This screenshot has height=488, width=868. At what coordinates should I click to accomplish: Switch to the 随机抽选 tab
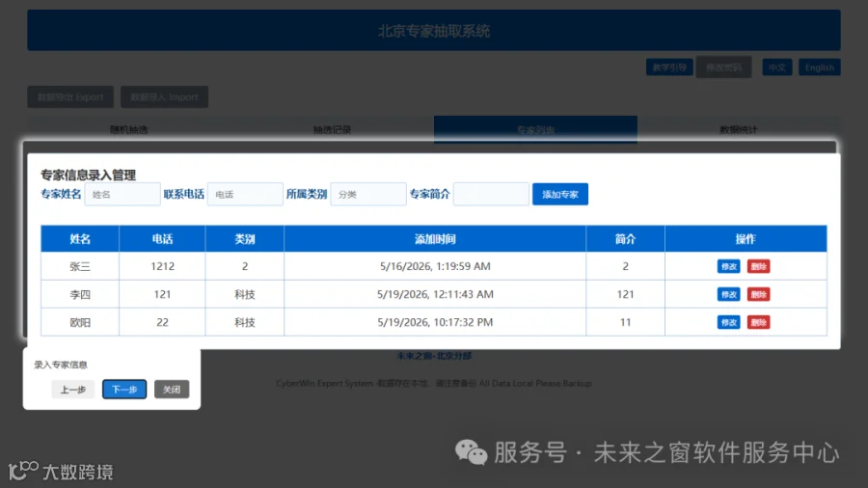pos(129,129)
